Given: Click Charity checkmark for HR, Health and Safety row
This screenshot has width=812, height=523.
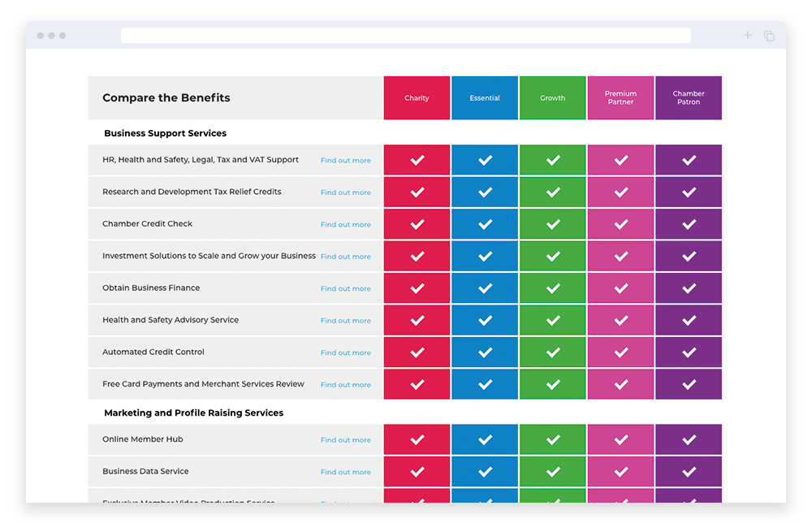Looking at the screenshot, I should point(417,160).
